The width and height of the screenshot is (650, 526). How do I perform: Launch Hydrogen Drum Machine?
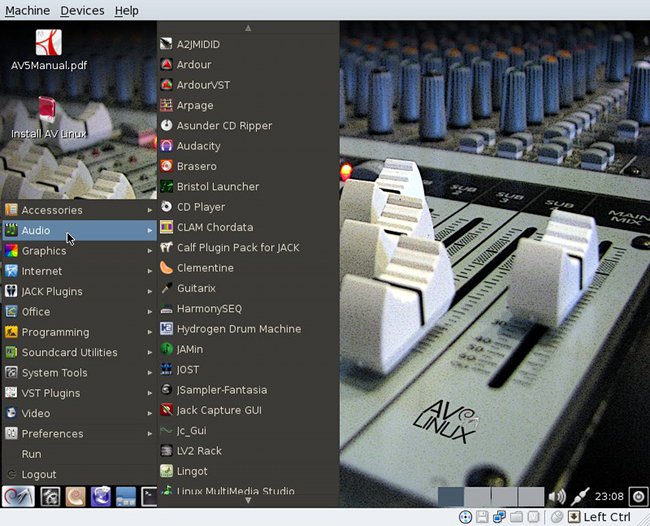(248, 329)
